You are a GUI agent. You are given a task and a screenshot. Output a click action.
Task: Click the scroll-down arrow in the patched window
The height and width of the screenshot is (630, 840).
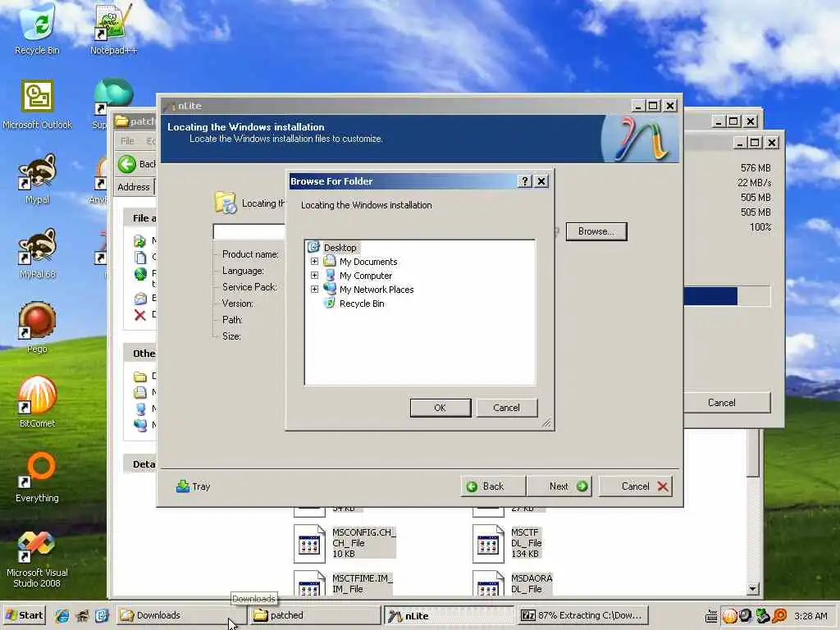click(x=753, y=589)
